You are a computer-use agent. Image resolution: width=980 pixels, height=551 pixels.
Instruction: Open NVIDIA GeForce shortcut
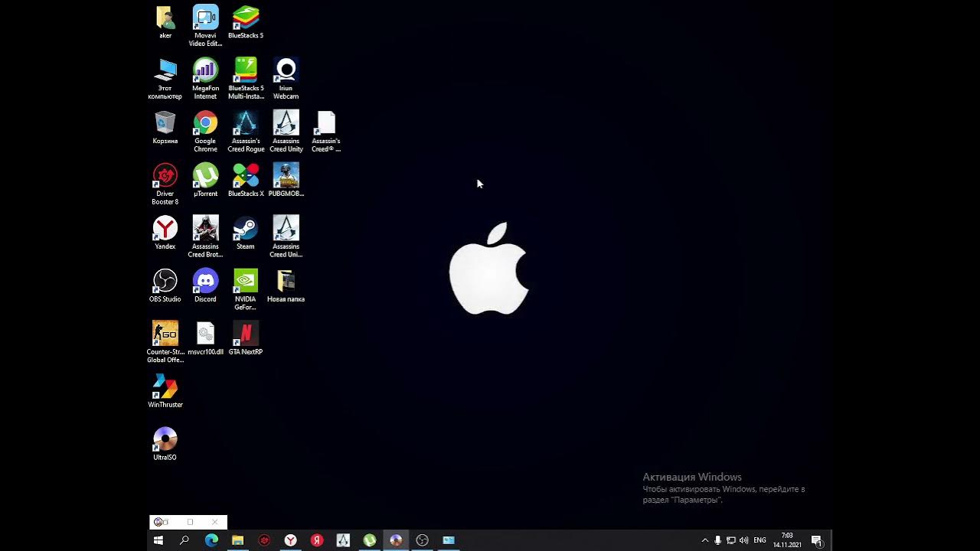coord(246,290)
